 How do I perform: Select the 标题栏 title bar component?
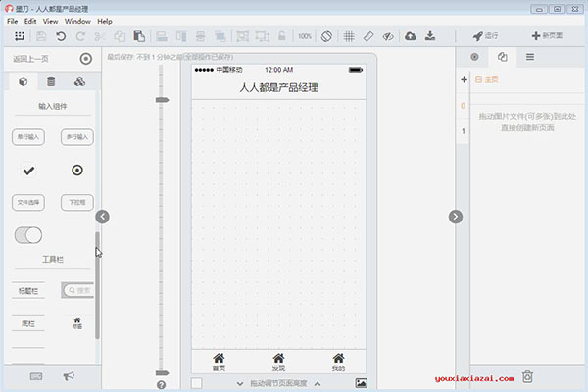tap(28, 291)
